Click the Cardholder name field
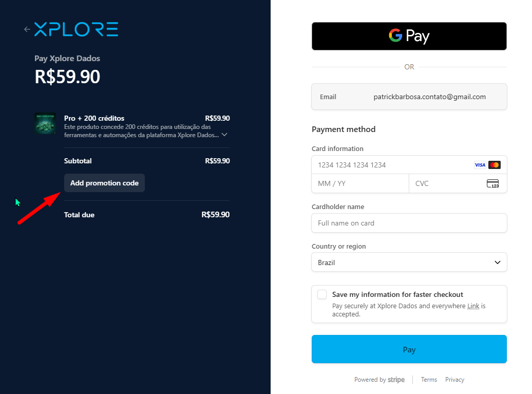The width and height of the screenshot is (532, 394). pos(409,223)
